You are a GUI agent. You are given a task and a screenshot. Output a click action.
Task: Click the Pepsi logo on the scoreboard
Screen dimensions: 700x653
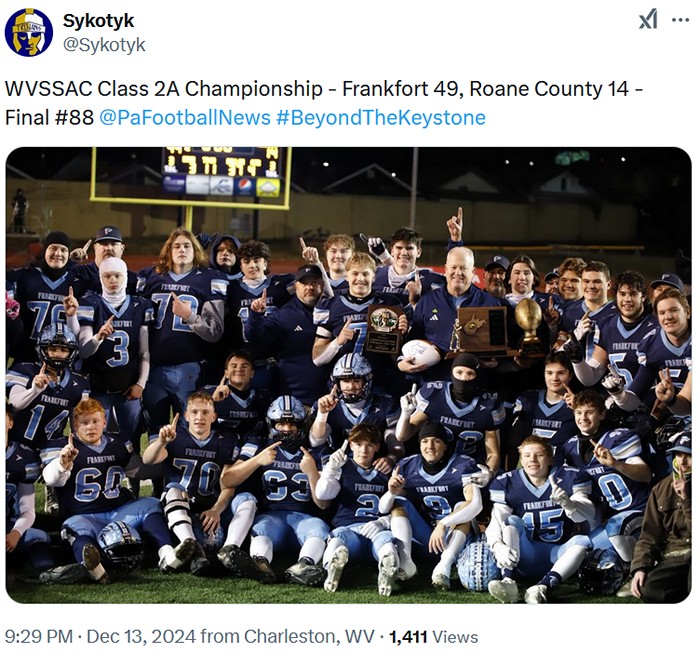[245, 186]
